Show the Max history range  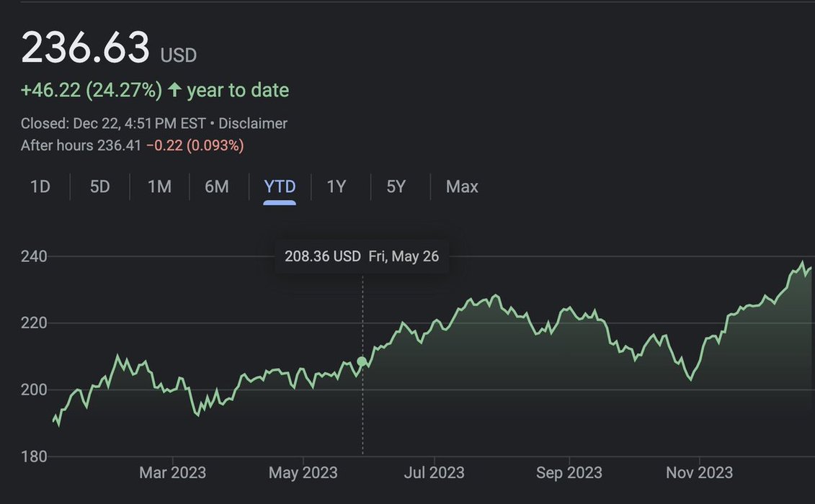[x=462, y=186]
